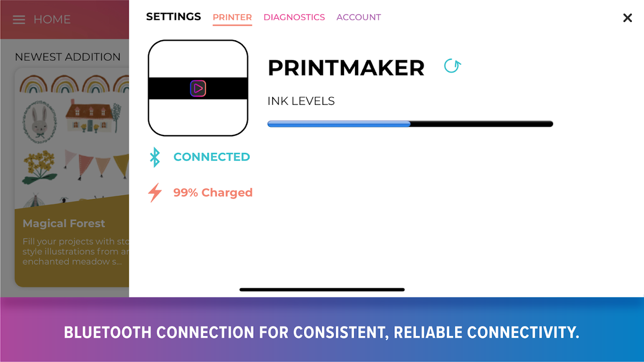Image resolution: width=644 pixels, height=362 pixels.
Task: Click the 99% Charged label
Action: [213, 193]
